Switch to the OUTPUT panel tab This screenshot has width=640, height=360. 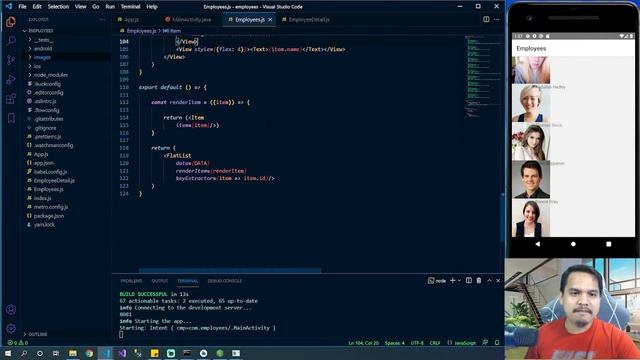[x=160, y=281]
